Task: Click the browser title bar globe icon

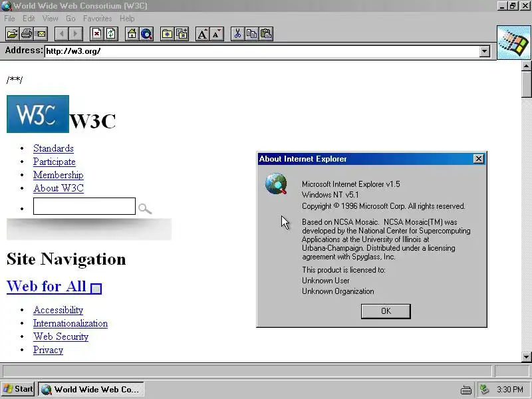Action: 7,6
